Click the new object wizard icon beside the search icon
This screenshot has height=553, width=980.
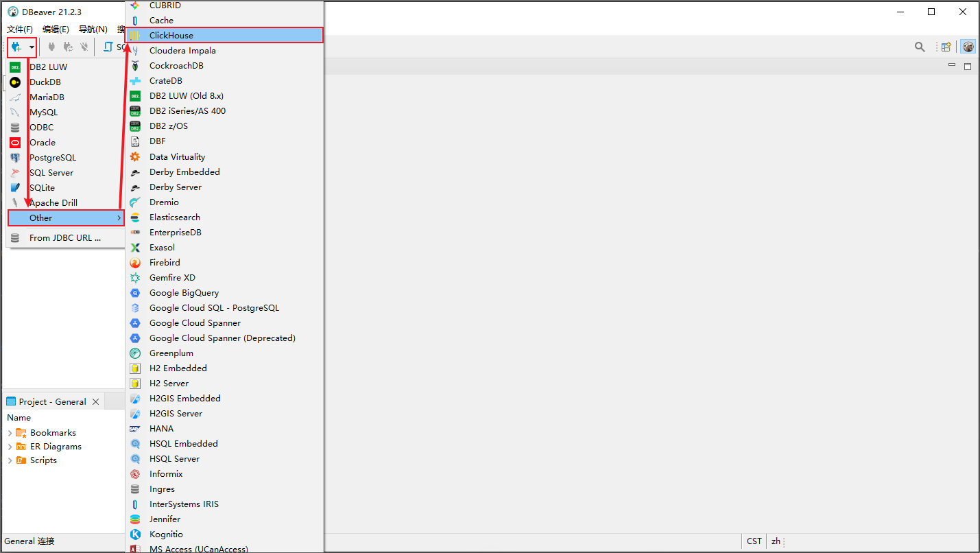point(946,47)
